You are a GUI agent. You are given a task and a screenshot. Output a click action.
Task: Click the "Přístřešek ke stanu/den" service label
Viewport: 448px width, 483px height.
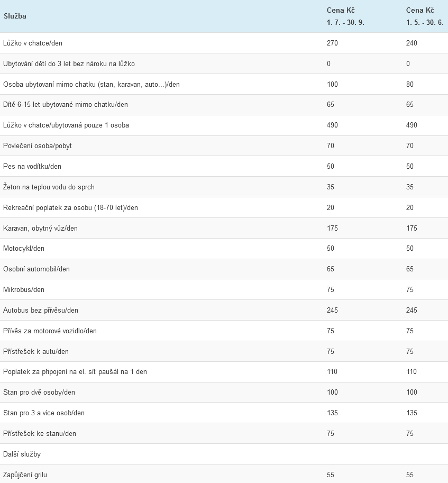40,433
